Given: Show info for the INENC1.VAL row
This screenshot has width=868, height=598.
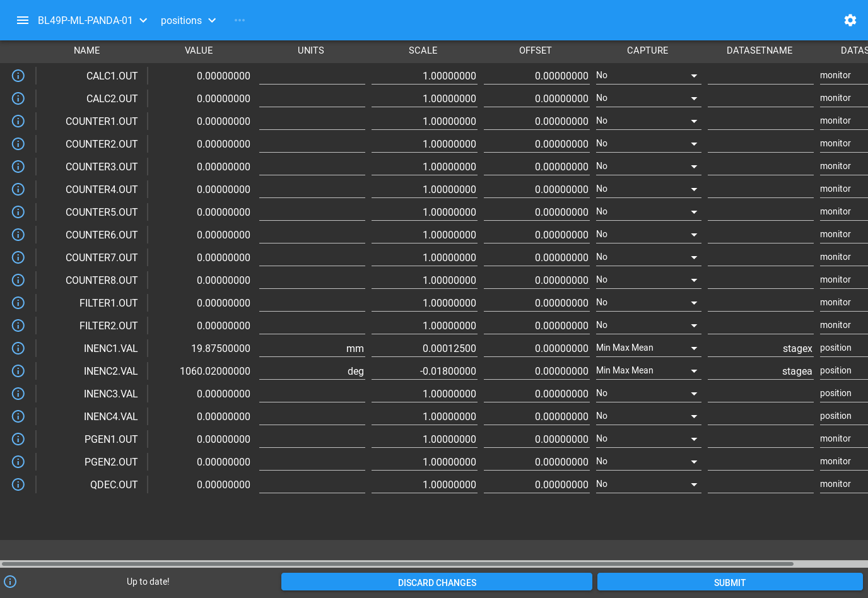Looking at the screenshot, I should point(18,348).
